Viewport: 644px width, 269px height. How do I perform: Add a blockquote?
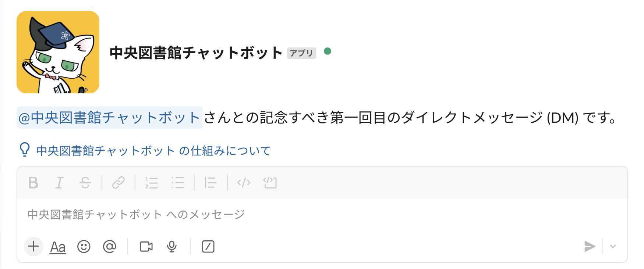click(210, 183)
